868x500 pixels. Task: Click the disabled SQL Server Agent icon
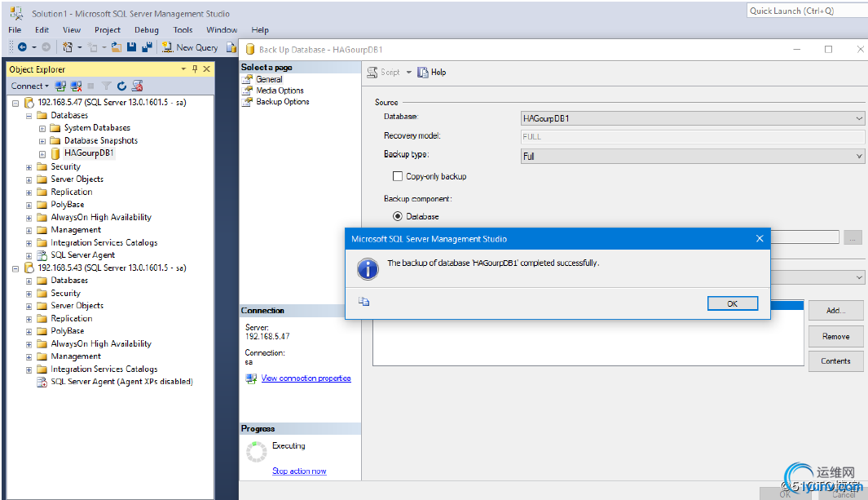(x=42, y=382)
